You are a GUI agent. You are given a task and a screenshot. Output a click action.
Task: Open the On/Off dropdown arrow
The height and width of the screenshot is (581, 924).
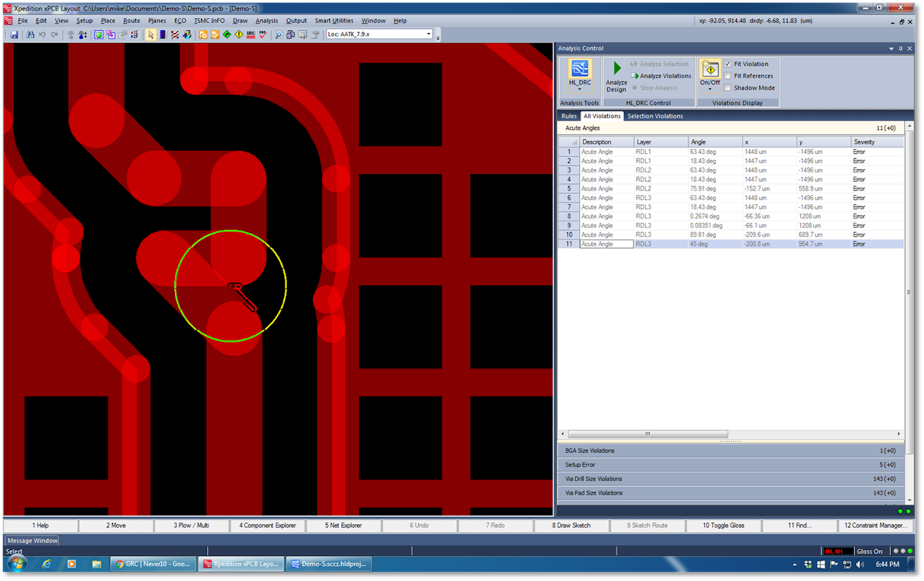(x=709, y=88)
